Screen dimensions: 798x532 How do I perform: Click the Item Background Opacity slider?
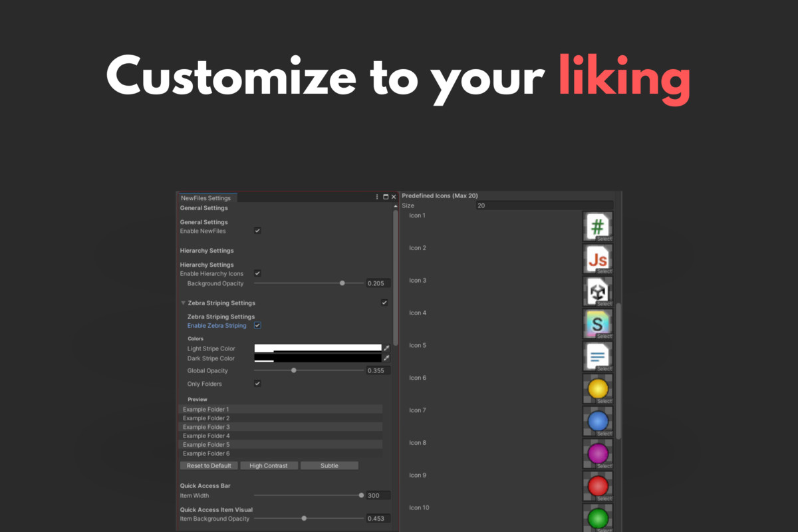[x=309, y=518]
